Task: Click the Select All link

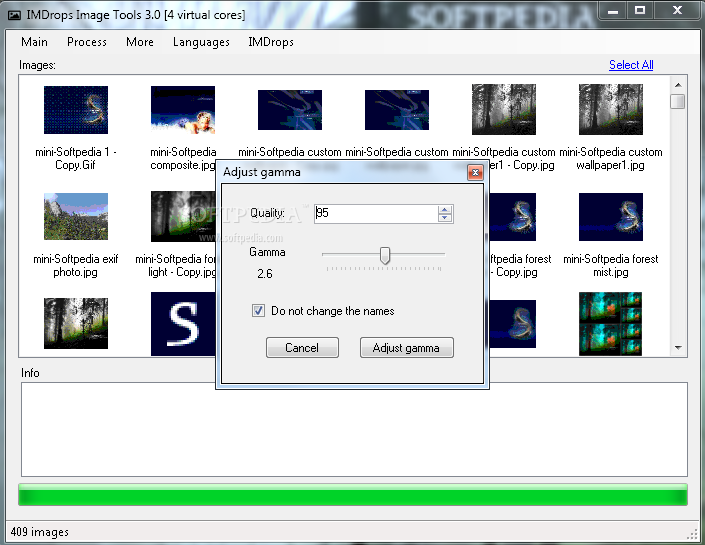Action: (x=631, y=65)
